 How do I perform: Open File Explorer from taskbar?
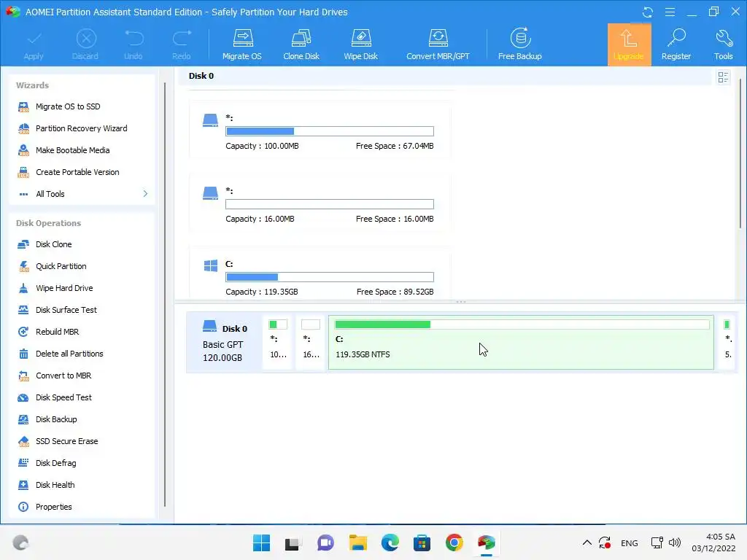point(357,542)
